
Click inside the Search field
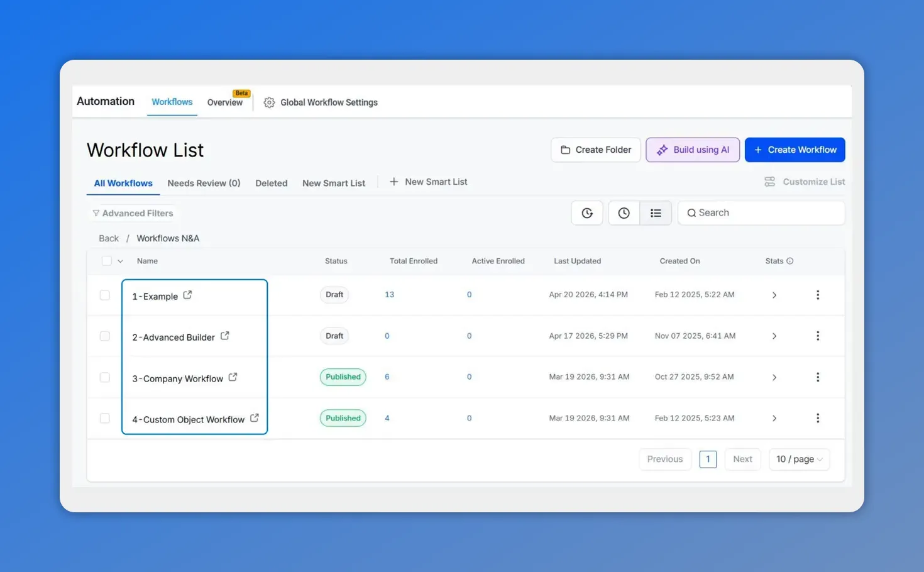pyautogui.click(x=761, y=212)
